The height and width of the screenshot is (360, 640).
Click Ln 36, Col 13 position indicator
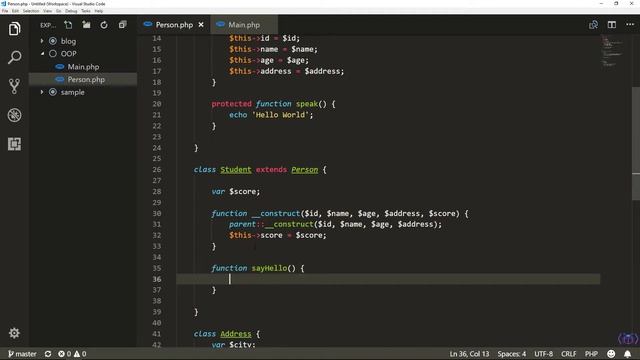tap(469, 354)
